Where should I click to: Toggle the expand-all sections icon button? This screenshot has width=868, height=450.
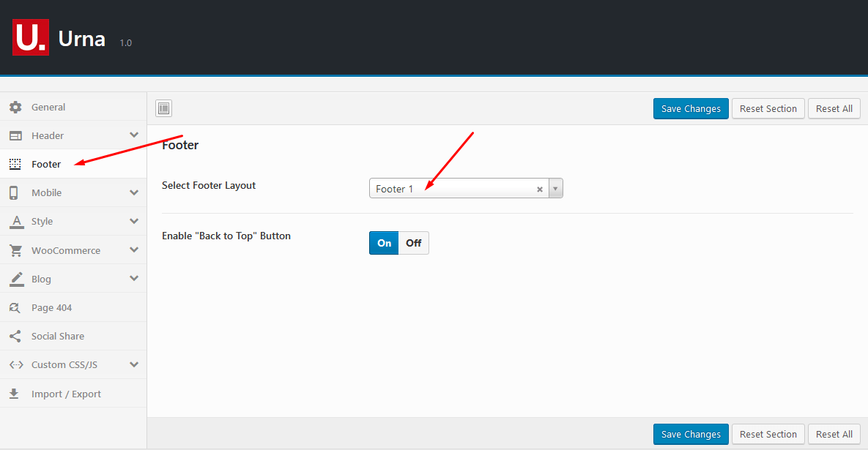coord(164,108)
